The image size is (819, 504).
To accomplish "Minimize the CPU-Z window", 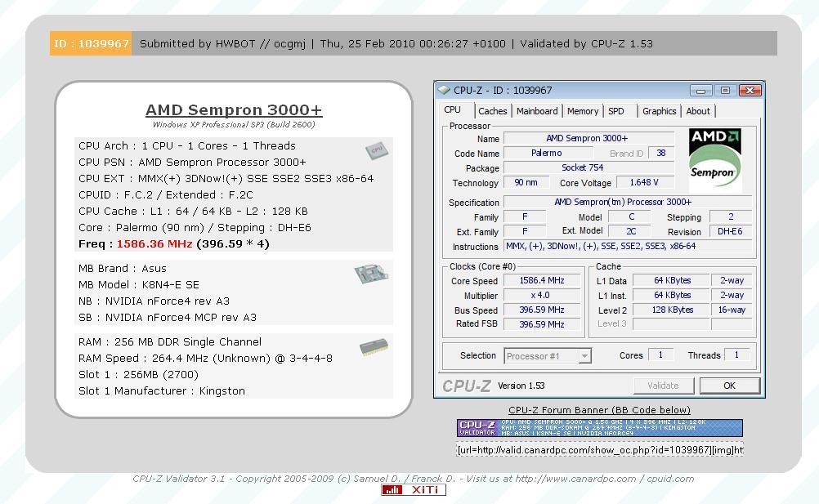I will (701, 90).
